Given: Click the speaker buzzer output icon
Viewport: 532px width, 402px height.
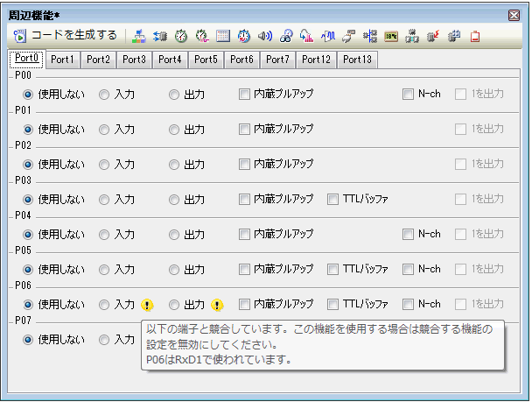Looking at the screenshot, I should coord(264,37).
